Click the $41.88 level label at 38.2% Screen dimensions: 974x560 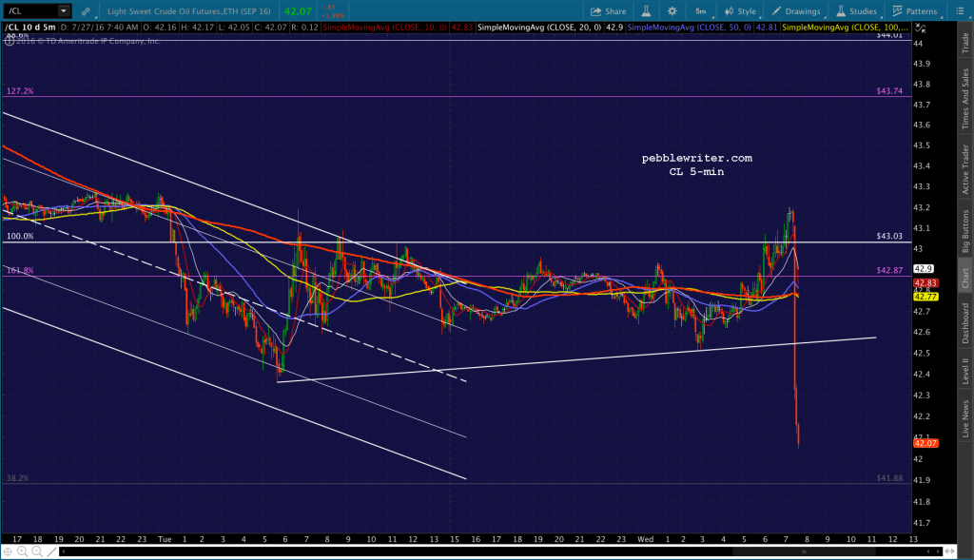coord(889,478)
